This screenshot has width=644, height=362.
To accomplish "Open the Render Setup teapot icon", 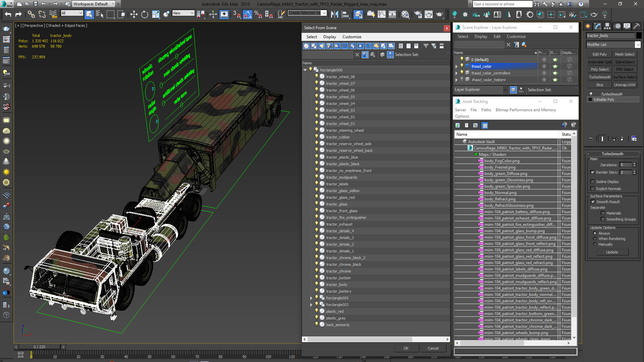I will (418, 14).
